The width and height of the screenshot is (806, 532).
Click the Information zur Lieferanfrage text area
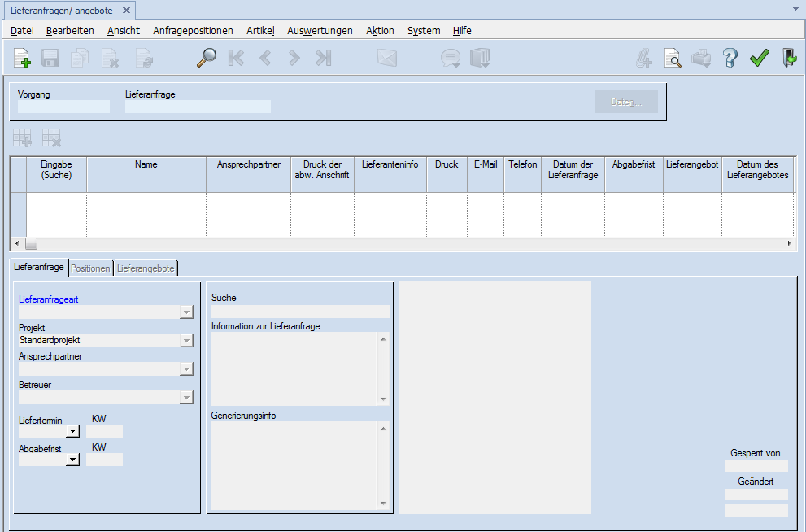pyautogui.click(x=294, y=368)
